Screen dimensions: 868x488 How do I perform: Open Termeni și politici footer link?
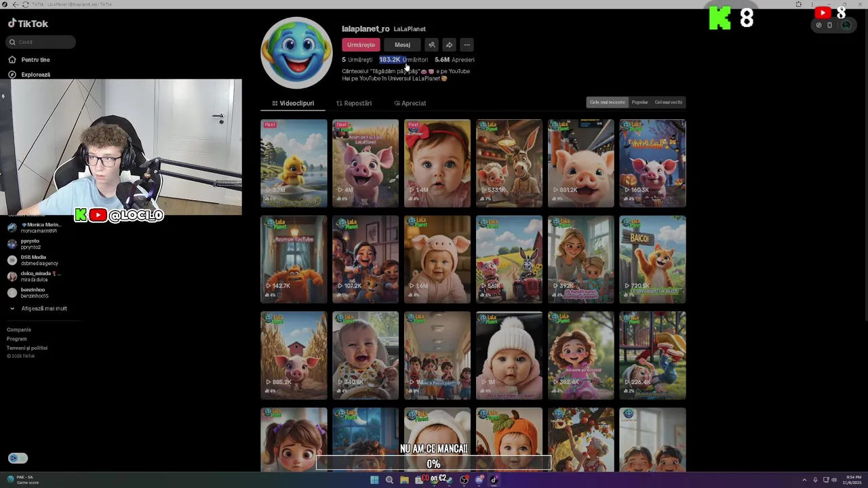tap(27, 348)
